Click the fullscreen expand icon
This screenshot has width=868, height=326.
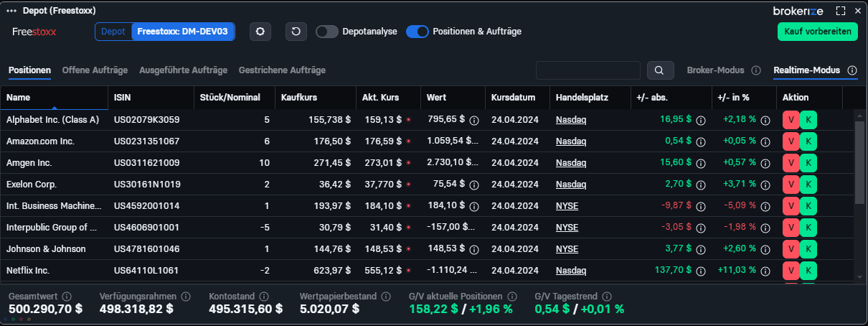coord(841,11)
